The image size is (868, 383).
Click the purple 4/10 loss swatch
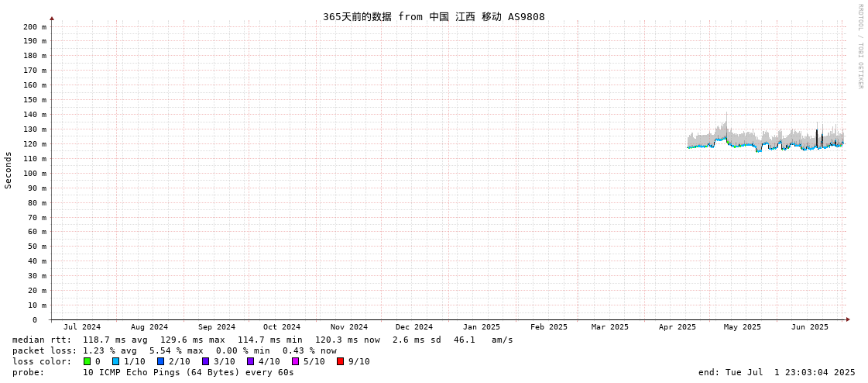(250, 361)
